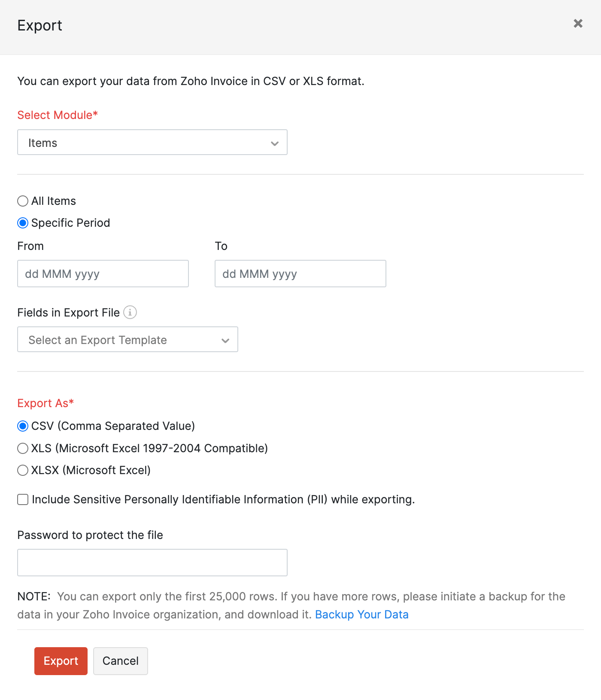Click the Export button
Screen dimensions: 601x700
click(61, 661)
